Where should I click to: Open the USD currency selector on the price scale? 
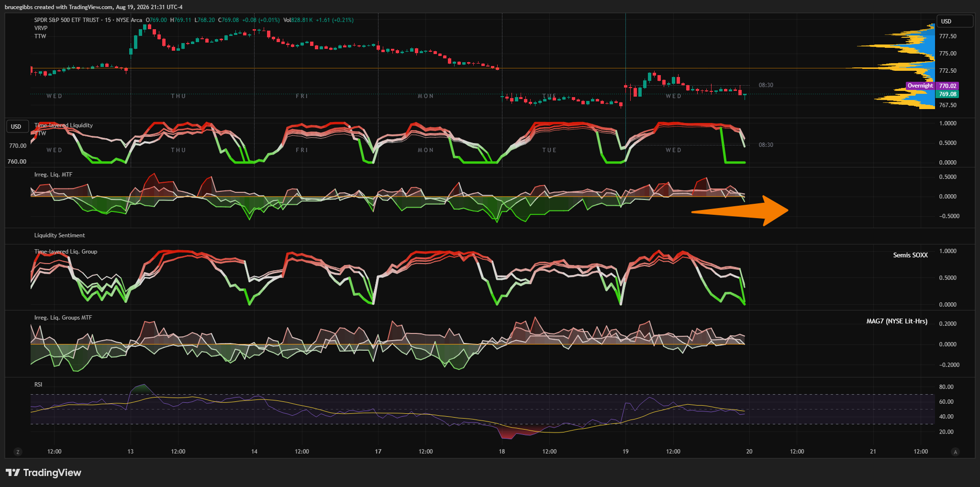coord(954,22)
